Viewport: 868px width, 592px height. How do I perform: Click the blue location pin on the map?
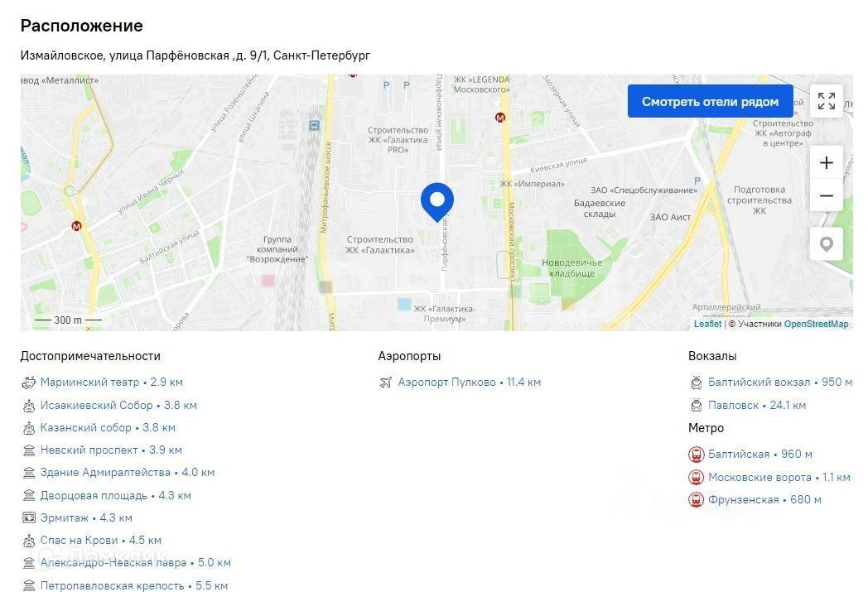pos(437,201)
